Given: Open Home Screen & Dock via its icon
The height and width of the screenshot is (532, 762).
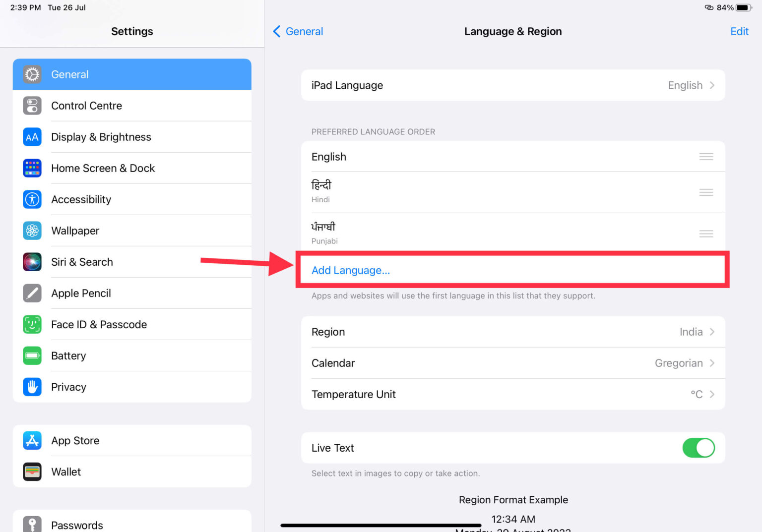Looking at the screenshot, I should tap(32, 168).
